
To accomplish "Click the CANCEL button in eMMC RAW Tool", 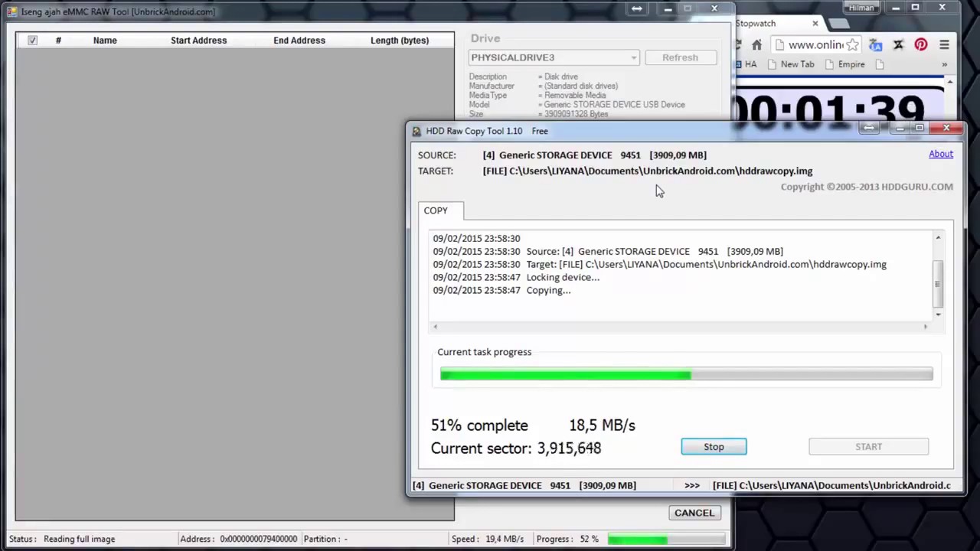I will click(x=694, y=513).
